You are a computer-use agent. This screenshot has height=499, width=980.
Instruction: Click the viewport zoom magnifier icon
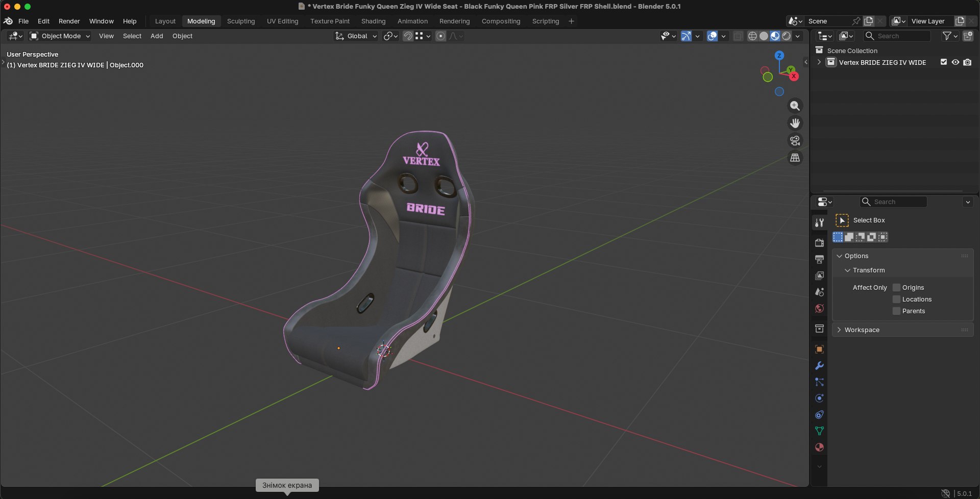795,106
